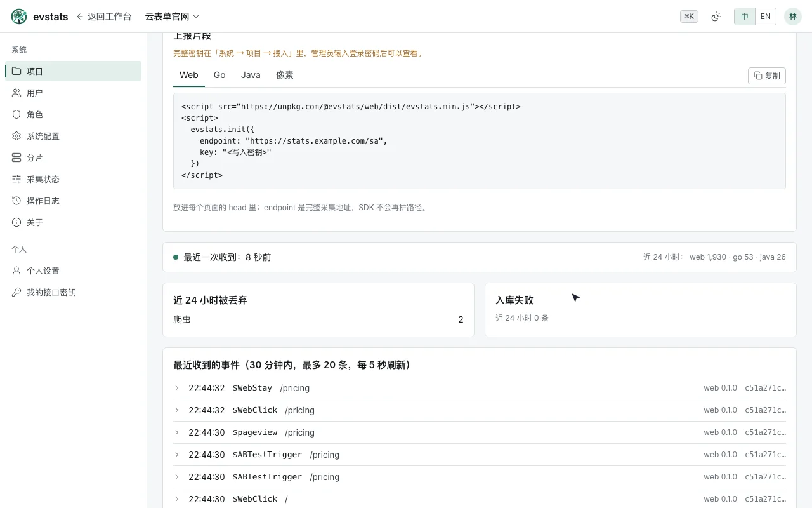
Task: Open 项目 via its folder icon
Action: (x=16, y=71)
